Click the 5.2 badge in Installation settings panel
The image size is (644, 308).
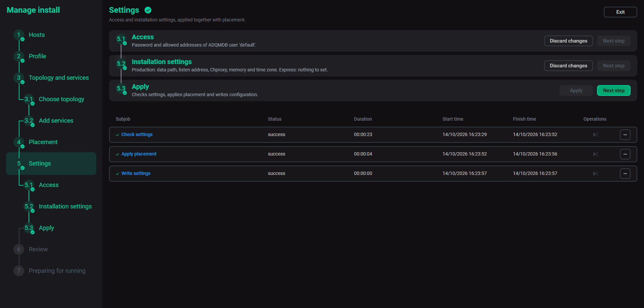click(121, 64)
